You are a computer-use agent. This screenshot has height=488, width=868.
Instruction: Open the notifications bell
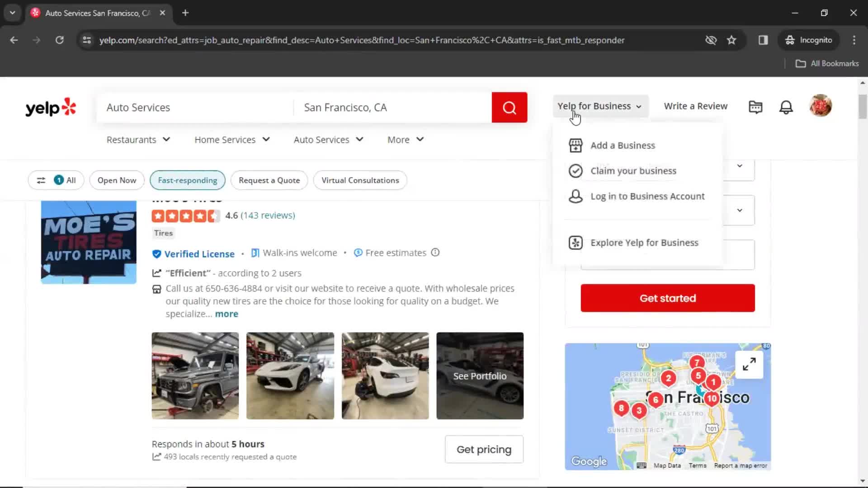coord(786,107)
